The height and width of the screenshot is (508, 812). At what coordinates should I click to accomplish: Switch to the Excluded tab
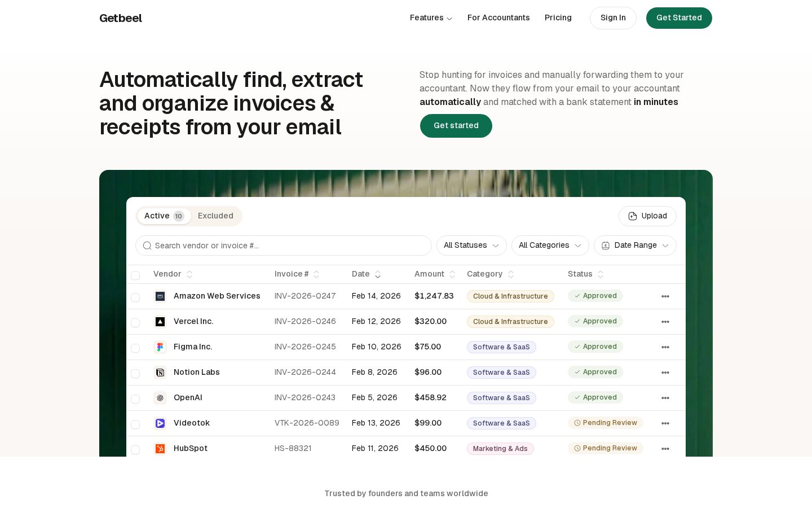coord(215,216)
